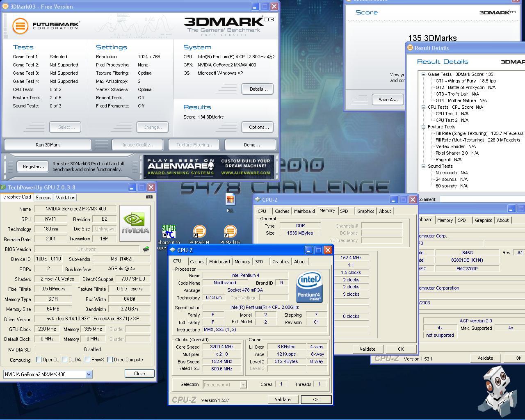The image size is (525, 420).
Task: Open the Mainboard tab in front CPU-Z window
Action: pos(219,262)
